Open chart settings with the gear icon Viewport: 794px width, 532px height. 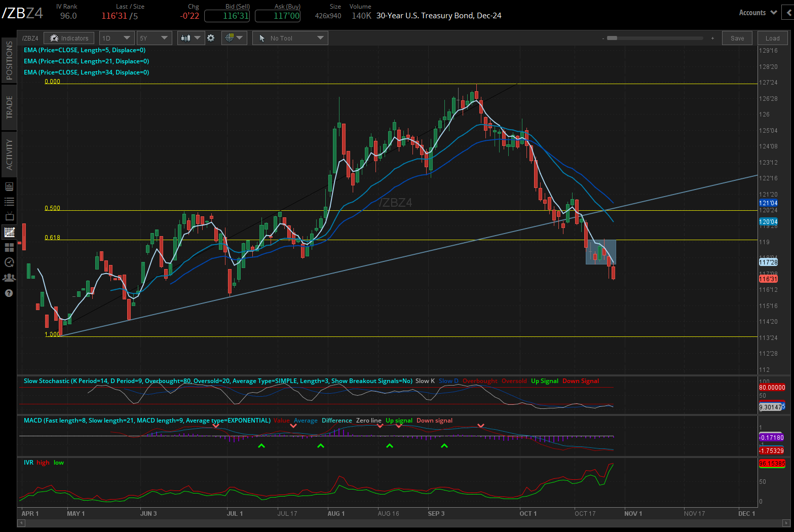click(211, 37)
